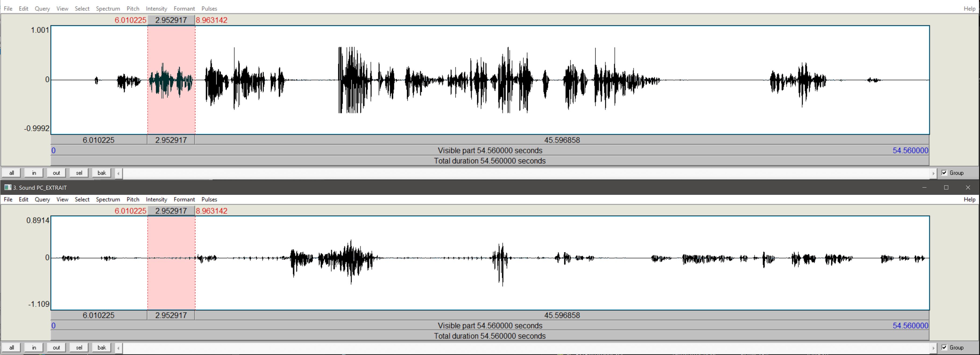Open Spectrum menu in upper sound window
This screenshot has width=980, height=355.
tap(108, 8)
